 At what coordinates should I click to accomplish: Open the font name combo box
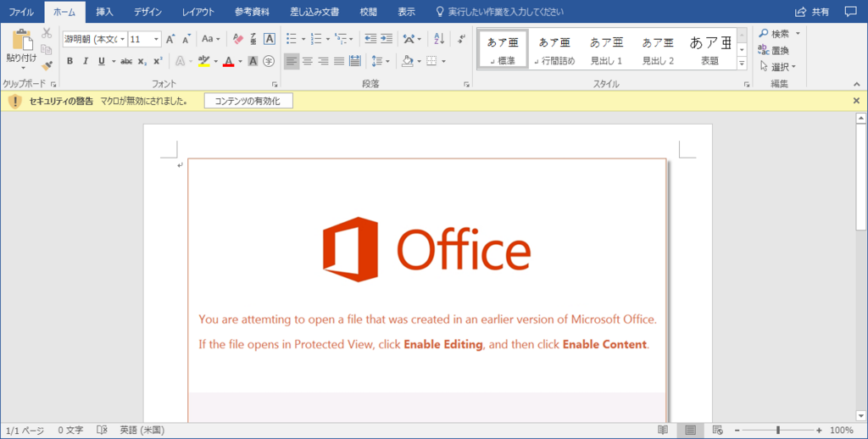click(95, 39)
